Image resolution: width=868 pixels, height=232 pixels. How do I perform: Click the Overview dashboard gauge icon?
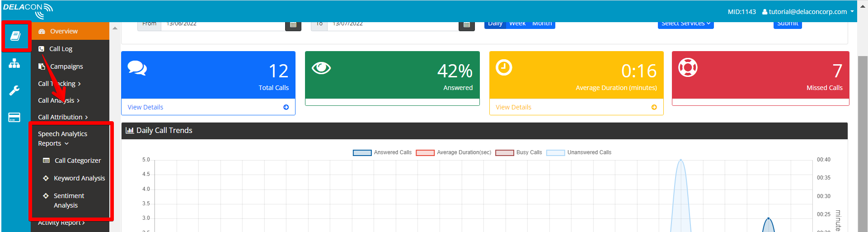pos(42,31)
